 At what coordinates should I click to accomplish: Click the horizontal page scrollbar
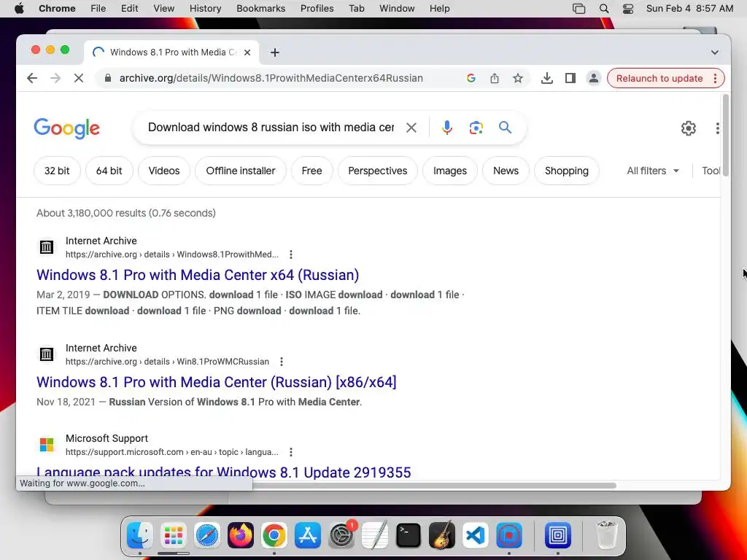(x=435, y=485)
